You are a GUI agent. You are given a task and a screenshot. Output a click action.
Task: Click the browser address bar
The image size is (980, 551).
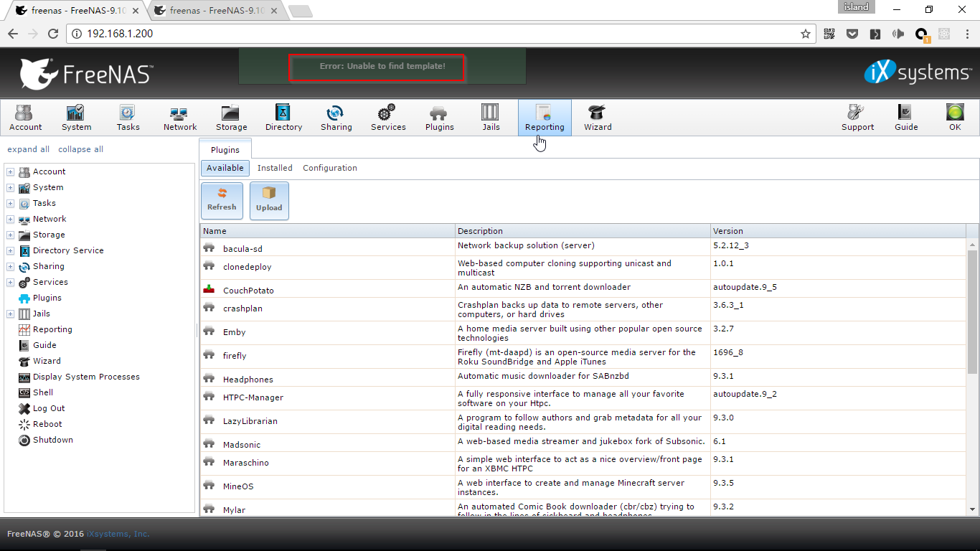441,34
